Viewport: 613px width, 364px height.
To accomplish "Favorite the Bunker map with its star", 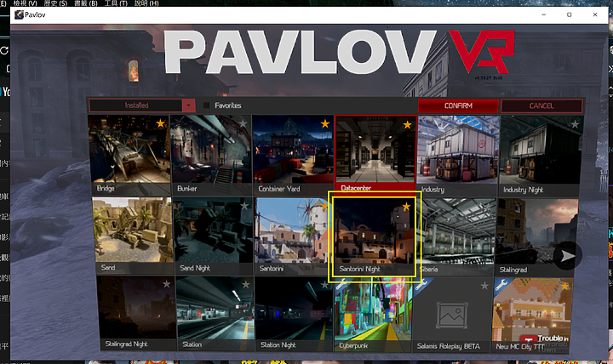I will [243, 124].
